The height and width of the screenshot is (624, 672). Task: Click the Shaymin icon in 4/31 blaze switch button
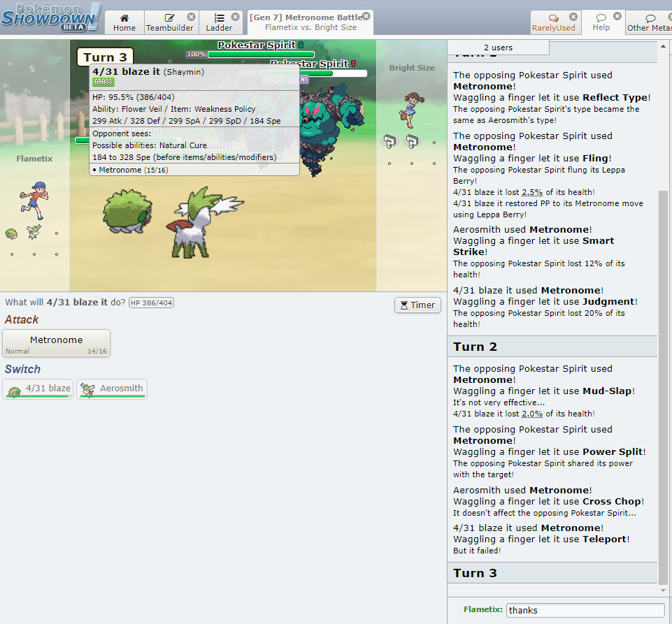[14, 391]
